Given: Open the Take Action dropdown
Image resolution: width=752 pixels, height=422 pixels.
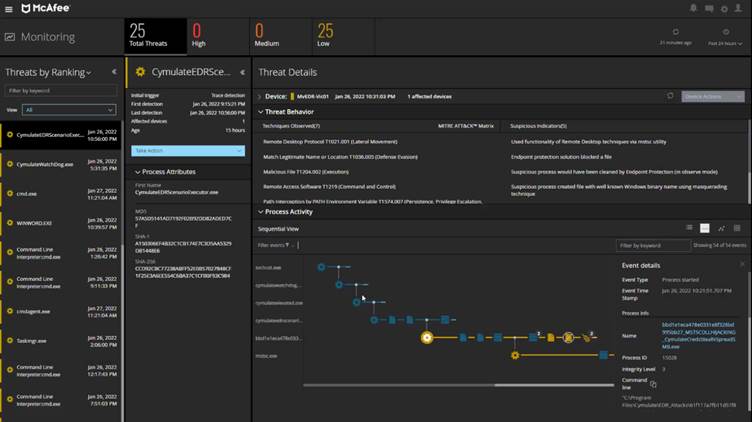Looking at the screenshot, I should pos(188,151).
